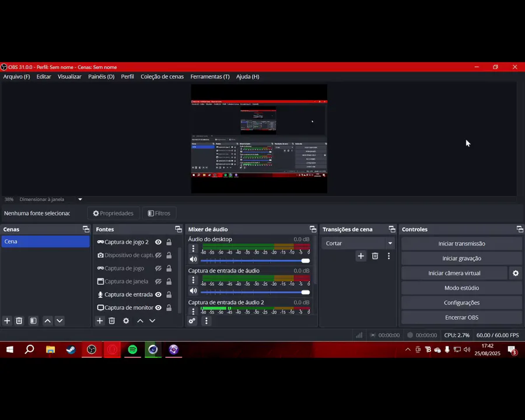Start the virtual camera
The height and width of the screenshot is (420, 525).
[454, 273]
